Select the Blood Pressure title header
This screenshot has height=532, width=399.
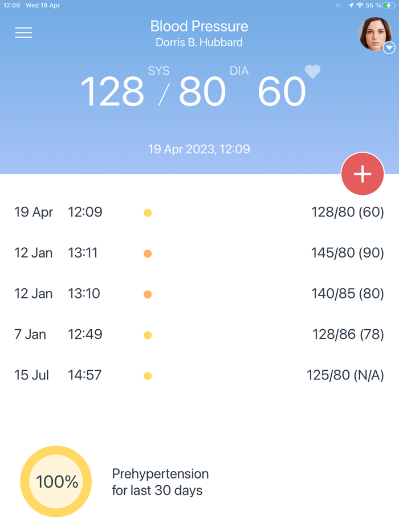point(199,26)
